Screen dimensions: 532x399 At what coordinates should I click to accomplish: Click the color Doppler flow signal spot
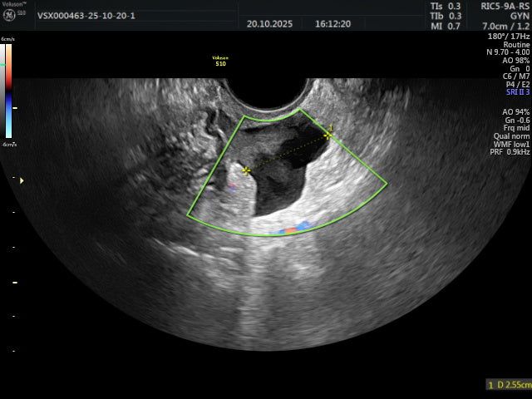[295, 227]
